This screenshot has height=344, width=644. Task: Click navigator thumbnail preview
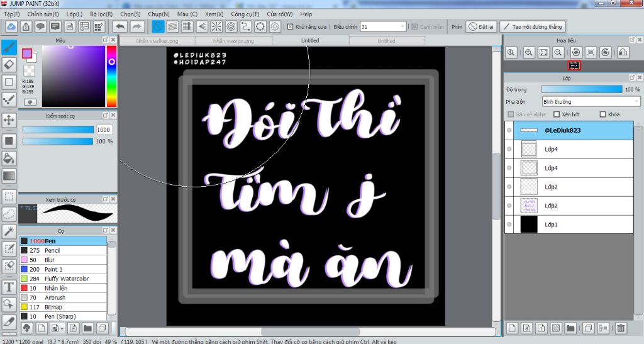click(574, 65)
